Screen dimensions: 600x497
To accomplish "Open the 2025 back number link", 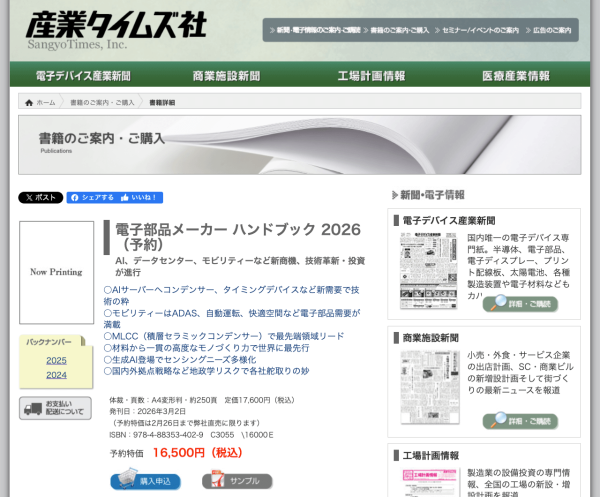I will 56,360.
